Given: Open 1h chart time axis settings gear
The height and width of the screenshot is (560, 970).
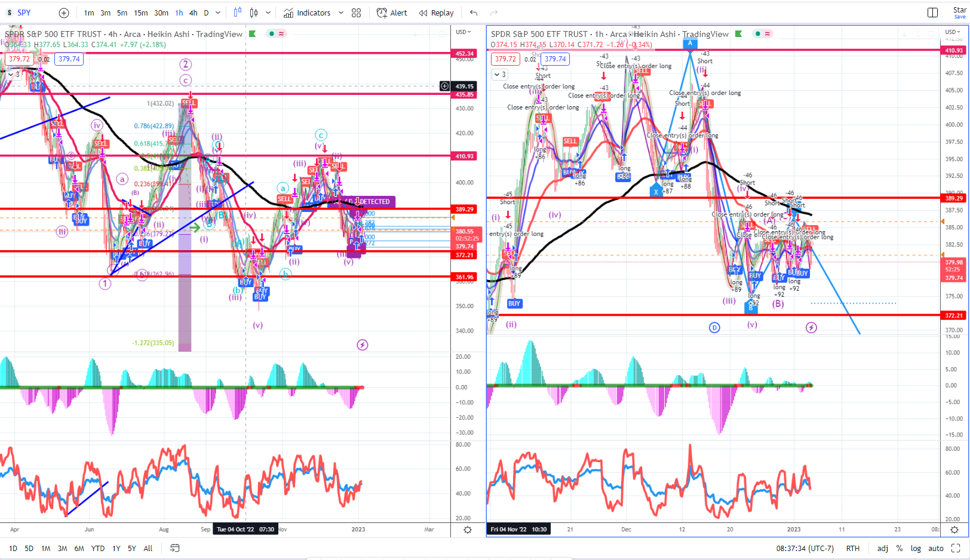Looking at the screenshot, I should [954, 530].
